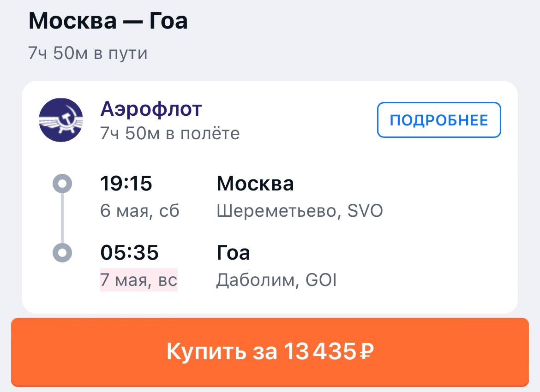Tap the 05:35 arrival time

(x=129, y=253)
